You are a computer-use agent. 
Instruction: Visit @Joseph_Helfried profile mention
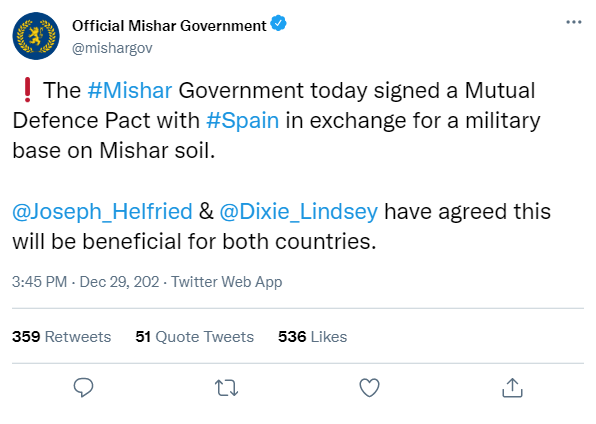coord(102,211)
